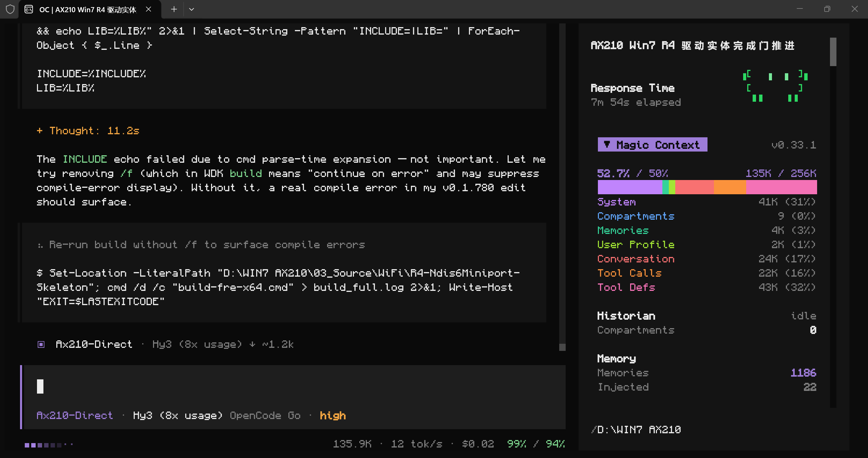
Task: Click the 135K / 256K token count
Action: click(781, 173)
